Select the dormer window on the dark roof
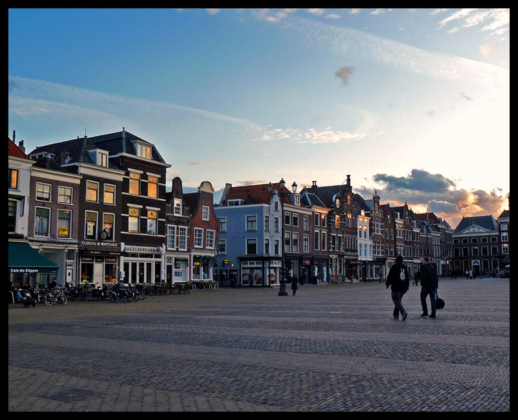Image resolution: width=518 pixels, height=420 pixels. (x=142, y=150)
